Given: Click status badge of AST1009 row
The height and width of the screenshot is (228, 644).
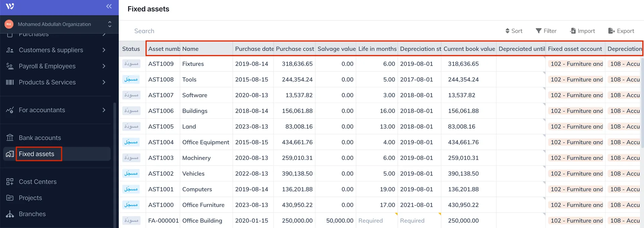Looking at the screenshot, I should (x=131, y=64).
